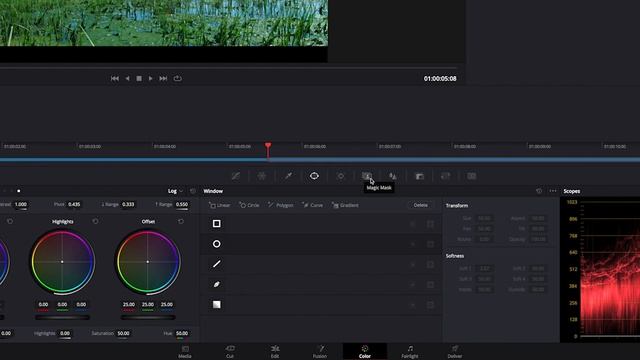Click the Highlights master wheel slider

coord(62,317)
